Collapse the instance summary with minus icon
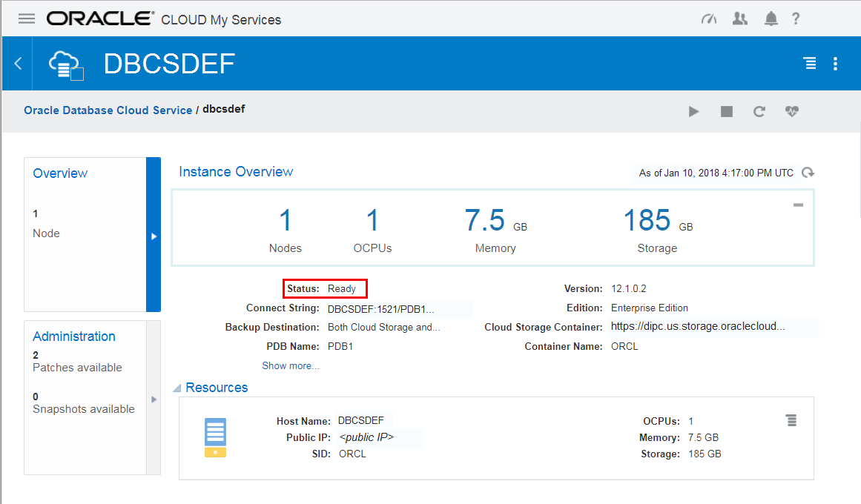This screenshot has height=504, width=861. (x=799, y=205)
